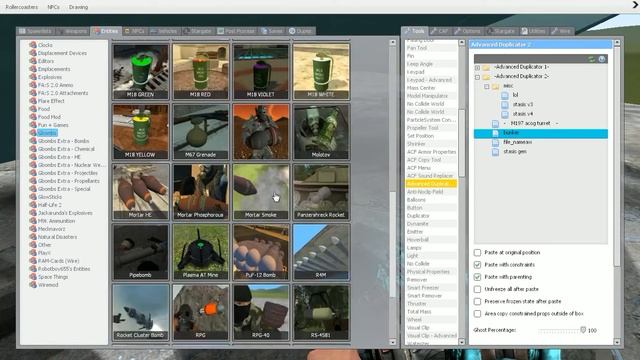Enable Paste at original position
The image size is (640, 360).
477,252
